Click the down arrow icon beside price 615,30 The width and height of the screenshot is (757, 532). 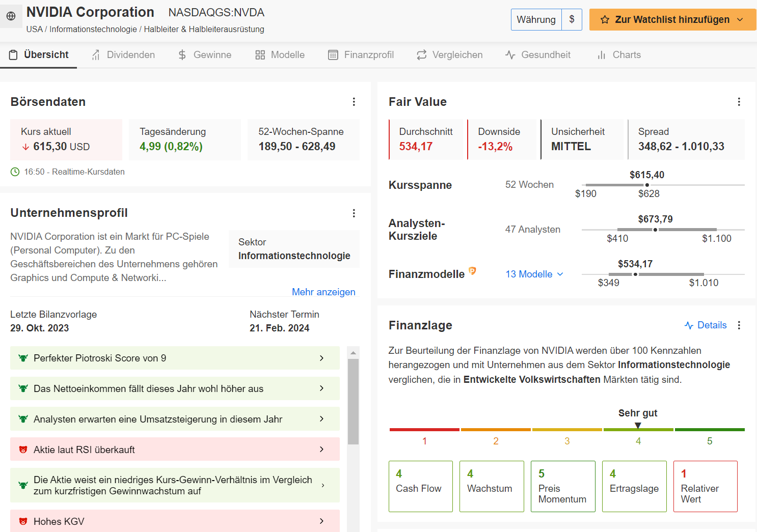click(25, 147)
